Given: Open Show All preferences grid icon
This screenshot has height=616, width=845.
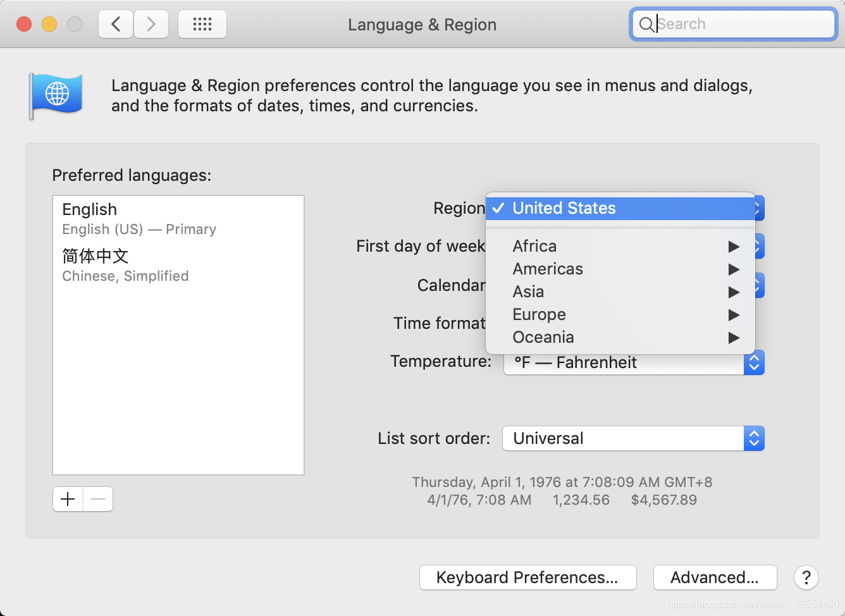Looking at the screenshot, I should [x=202, y=23].
